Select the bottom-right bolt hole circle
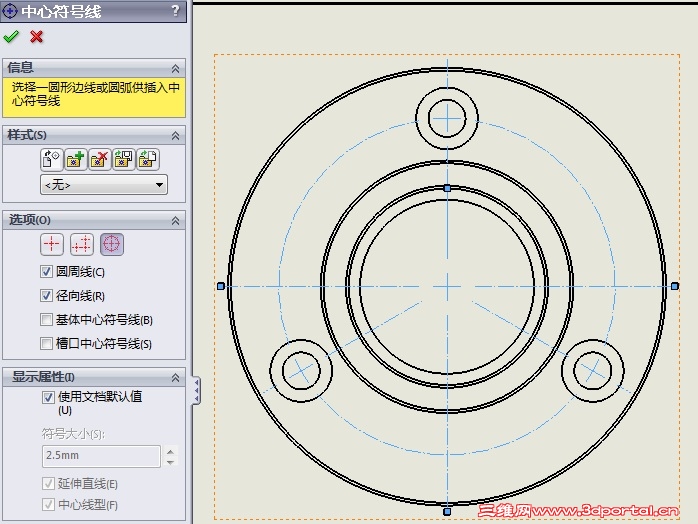 (x=593, y=370)
